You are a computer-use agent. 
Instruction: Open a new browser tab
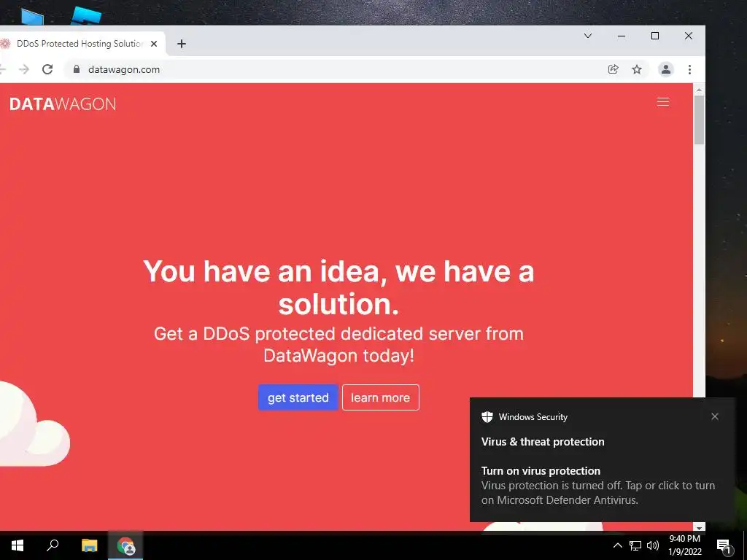(182, 44)
